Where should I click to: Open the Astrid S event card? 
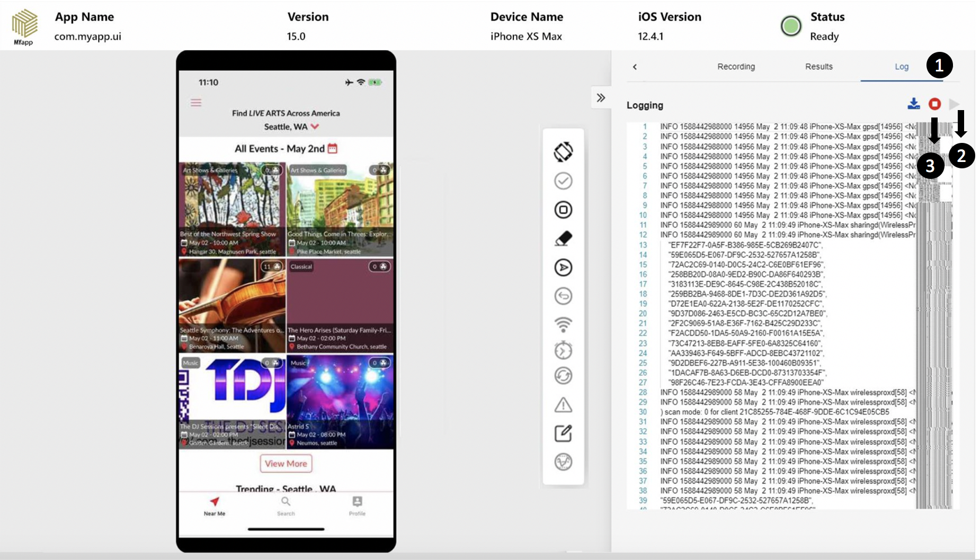(x=340, y=402)
